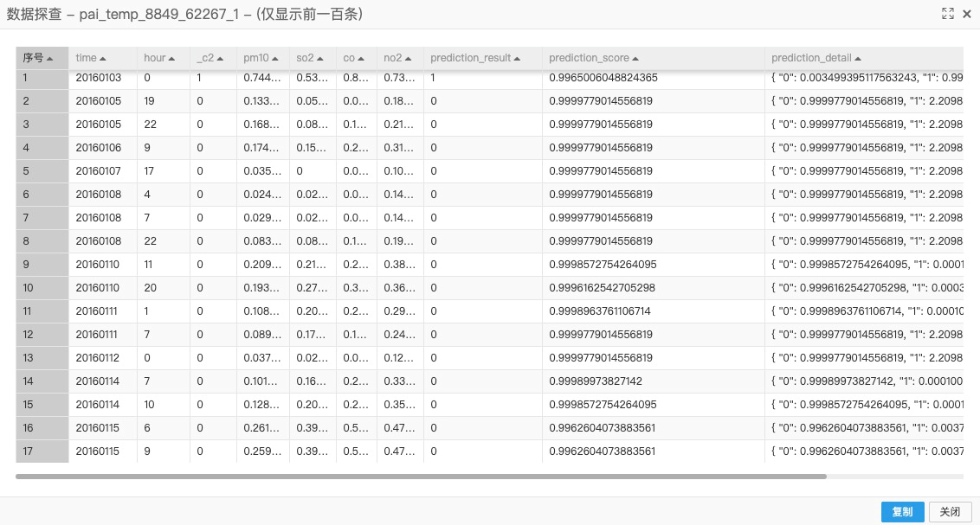Click the 关闭 close button
Image resolution: width=980 pixels, height=525 pixels.
950,512
